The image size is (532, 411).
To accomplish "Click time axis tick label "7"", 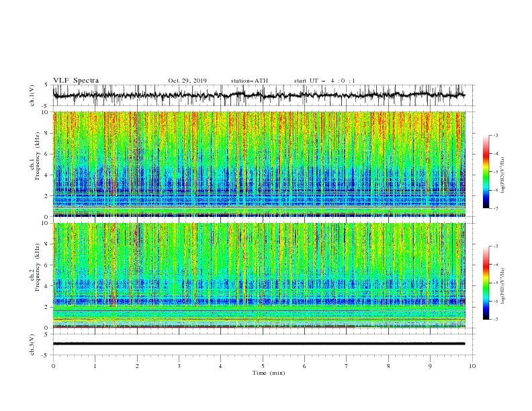I will pos(347,366).
